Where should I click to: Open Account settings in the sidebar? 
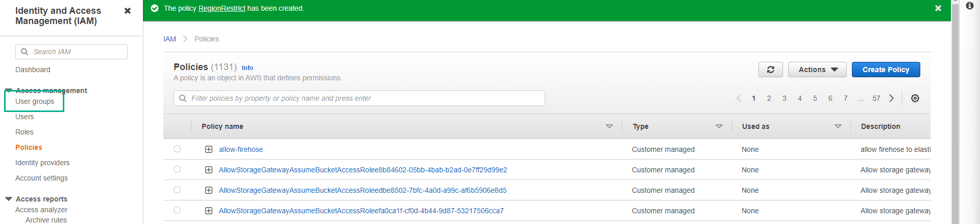[x=41, y=178]
